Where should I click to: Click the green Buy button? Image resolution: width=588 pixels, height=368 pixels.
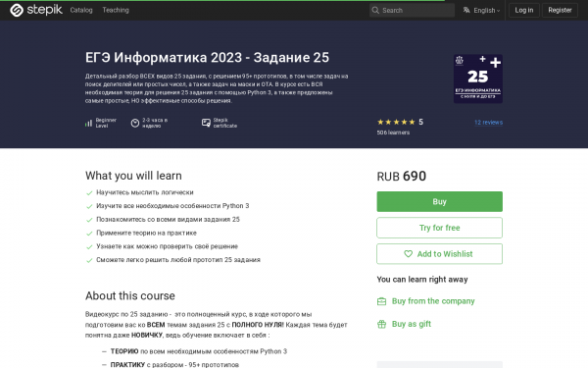[439, 201]
